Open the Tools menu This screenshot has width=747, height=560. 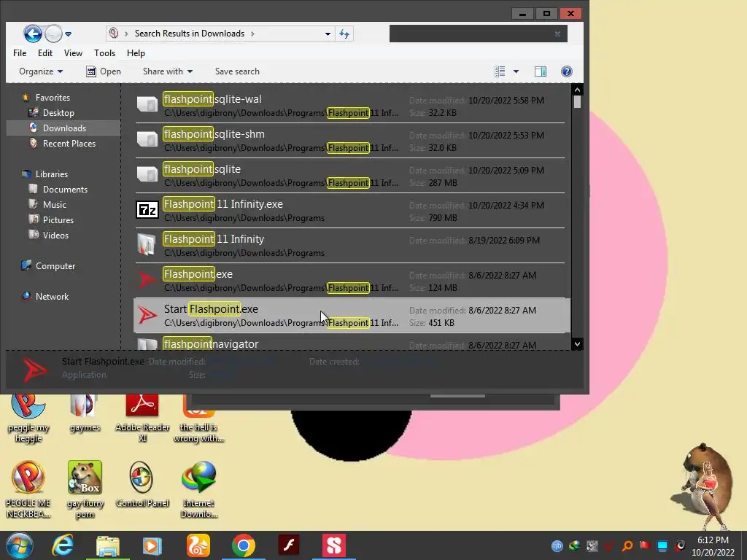point(104,52)
